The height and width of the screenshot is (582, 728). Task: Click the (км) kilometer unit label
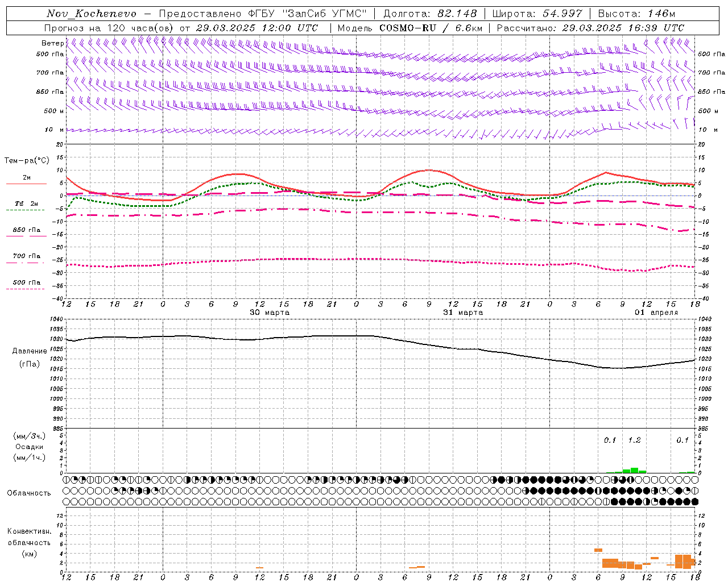click(30, 554)
